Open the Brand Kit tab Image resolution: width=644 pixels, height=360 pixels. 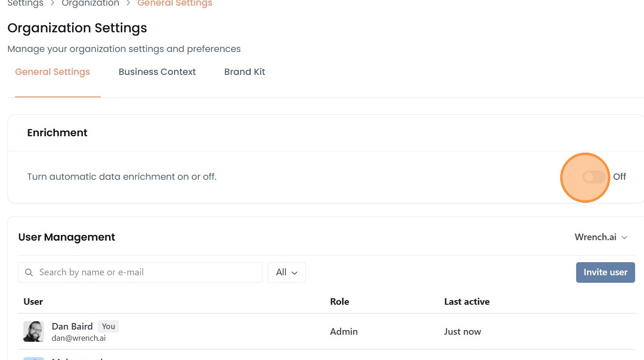pyautogui.click(x=245, y=72)
